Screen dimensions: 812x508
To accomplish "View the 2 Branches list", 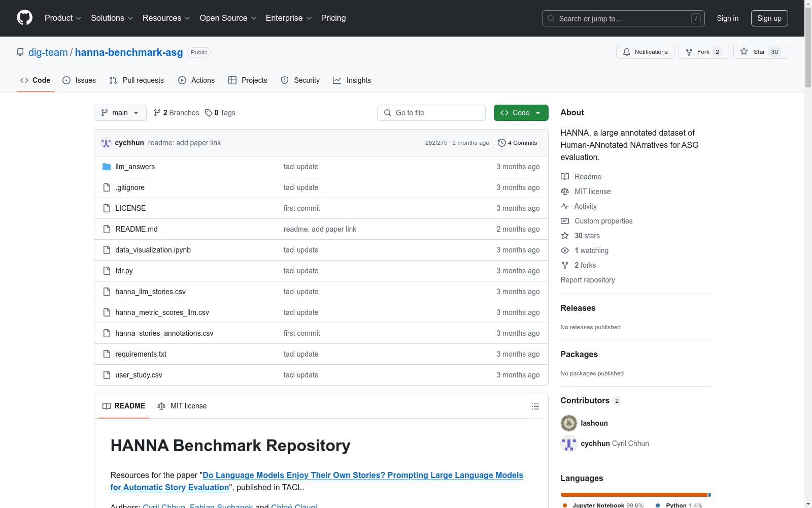I will point(176,113).
